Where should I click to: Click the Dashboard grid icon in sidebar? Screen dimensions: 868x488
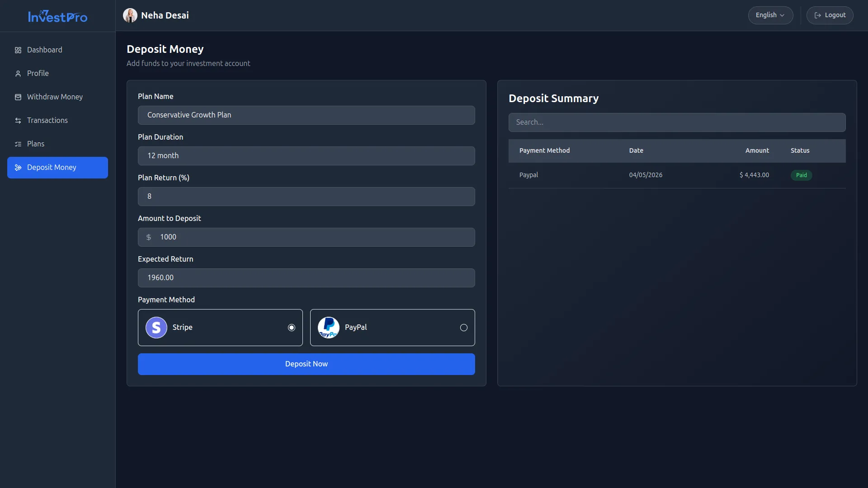point(18,50)
